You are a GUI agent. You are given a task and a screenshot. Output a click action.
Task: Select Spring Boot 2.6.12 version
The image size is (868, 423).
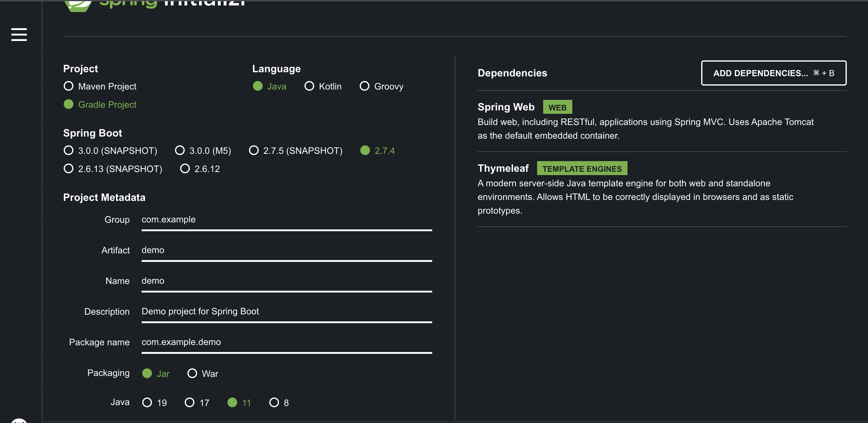pos(200,168)
